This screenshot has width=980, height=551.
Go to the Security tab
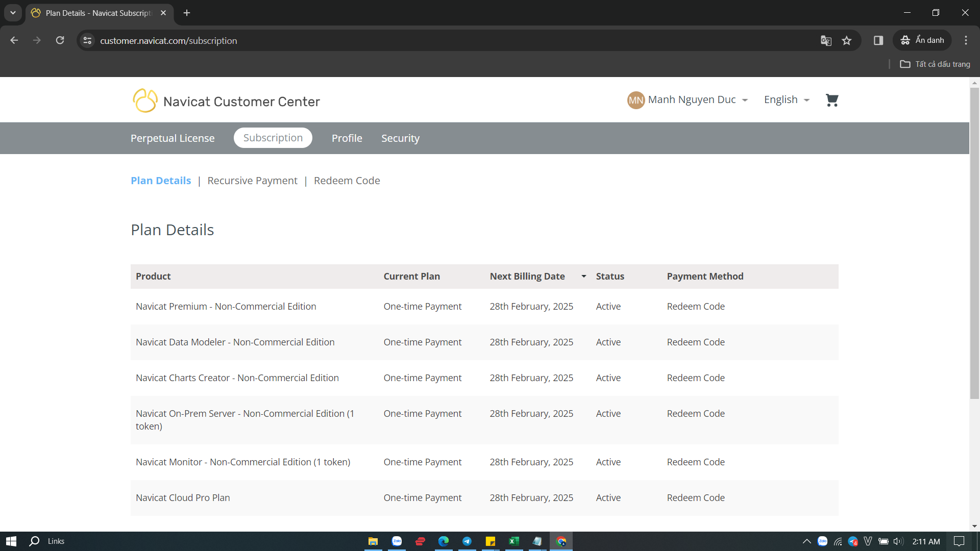pos(400,138)
